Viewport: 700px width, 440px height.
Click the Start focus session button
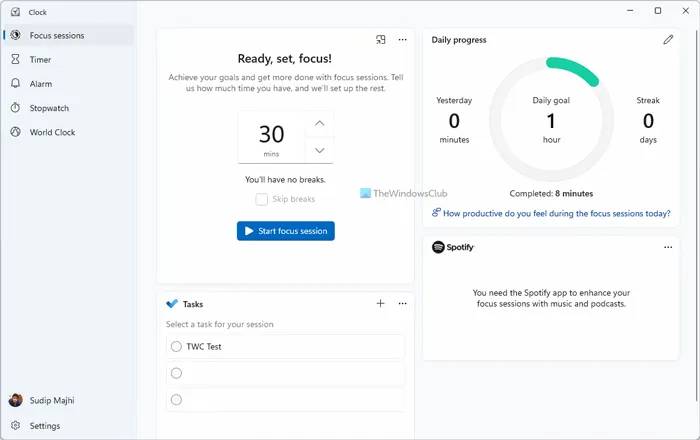[x=286, y=231]
